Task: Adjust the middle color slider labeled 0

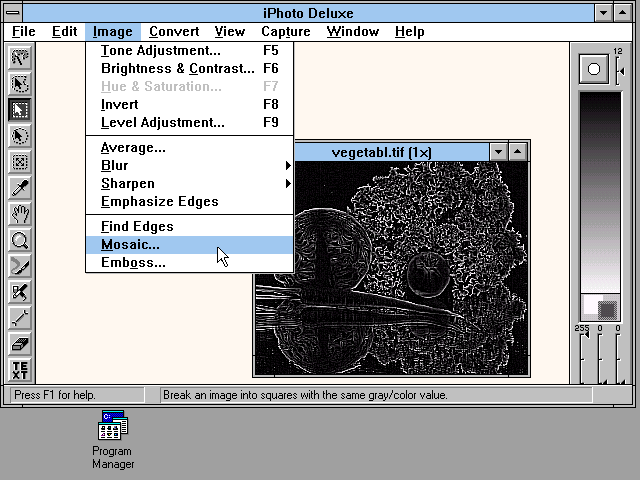Action: pyautogui.click(x=601, y=357)
